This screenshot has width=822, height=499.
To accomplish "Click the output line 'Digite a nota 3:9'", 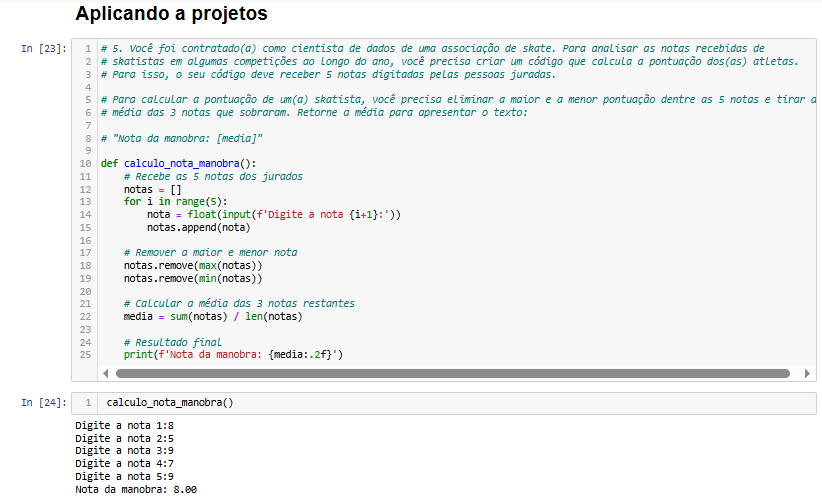I will 124,451.
